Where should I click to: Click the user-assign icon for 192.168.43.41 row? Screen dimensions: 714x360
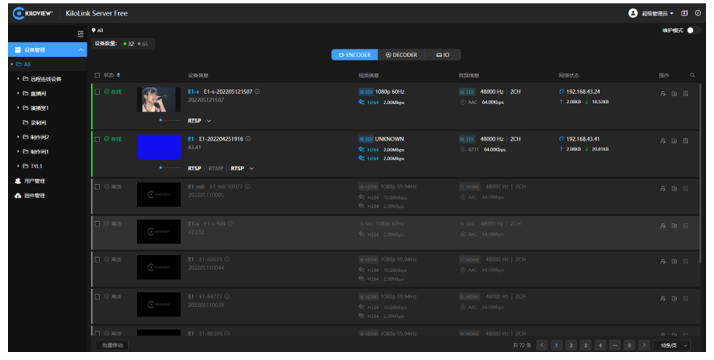[663, 141]
